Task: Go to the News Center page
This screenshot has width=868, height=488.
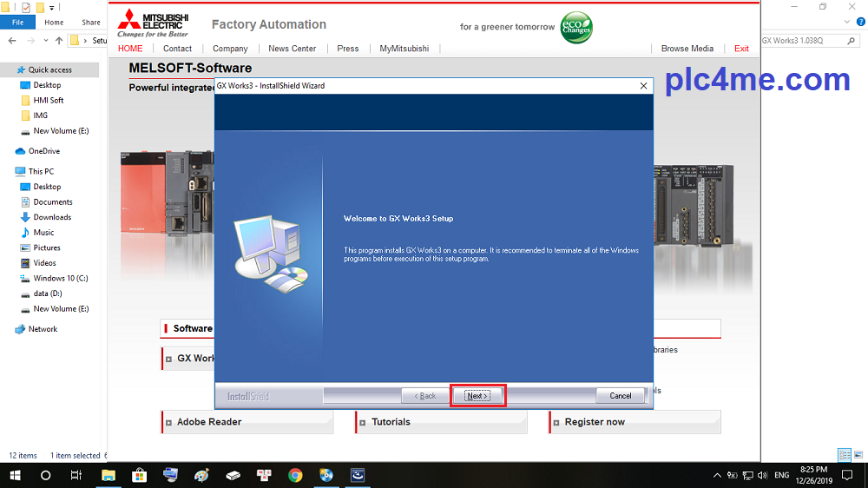Action: [x=293, y=49]
